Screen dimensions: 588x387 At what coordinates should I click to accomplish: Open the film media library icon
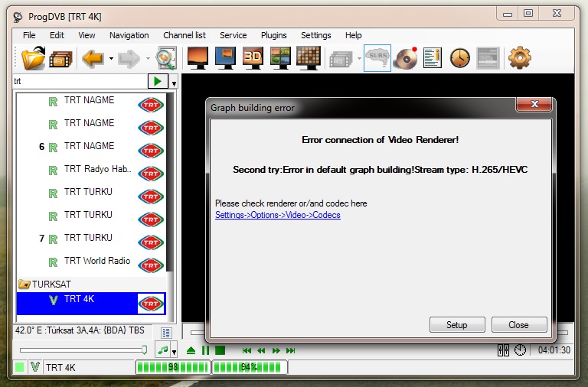(x=60, y=59)
